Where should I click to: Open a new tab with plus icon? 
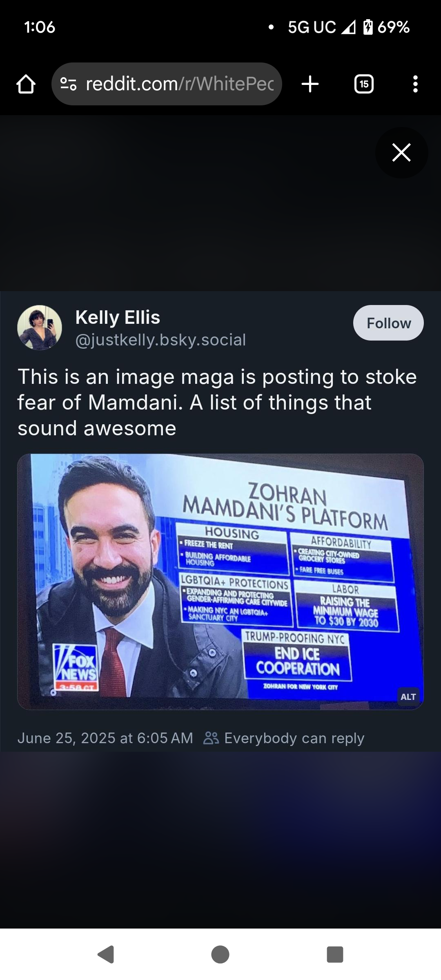(310, 84)
